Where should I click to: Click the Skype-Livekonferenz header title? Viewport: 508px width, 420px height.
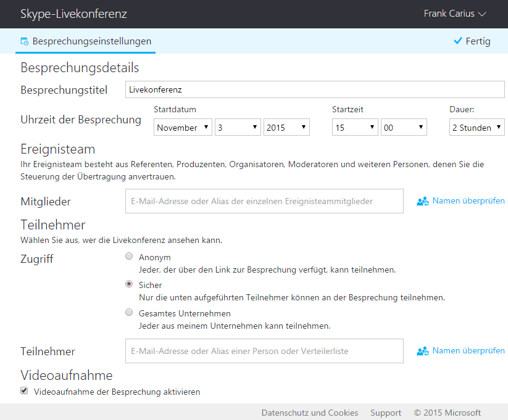(x=73, y=14)
